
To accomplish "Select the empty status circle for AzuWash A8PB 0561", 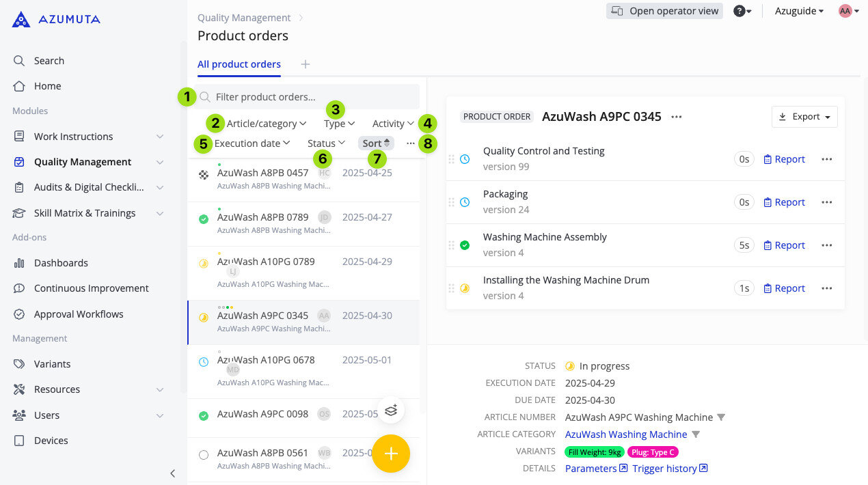I will pos(203,455).
